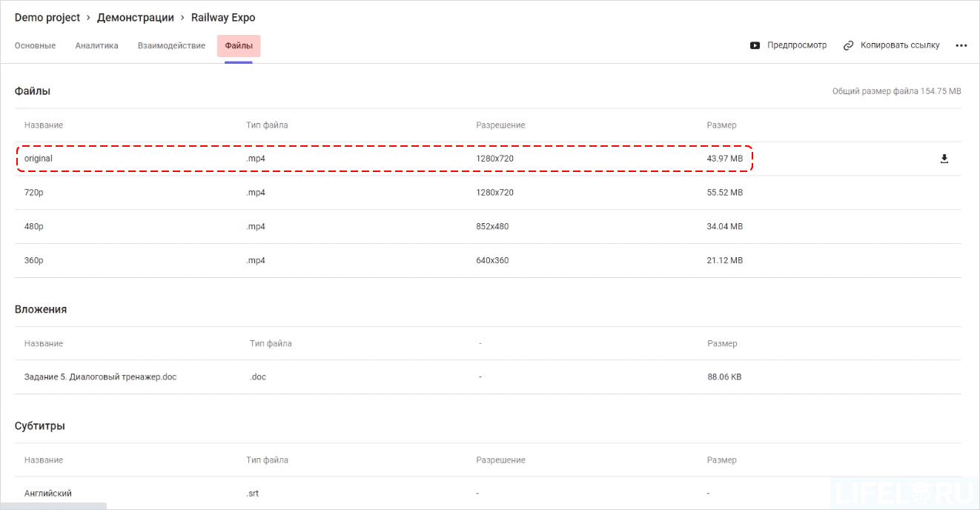Download the original .mp4 file
Screen dimensions: 980x510
tap(944, 159)
